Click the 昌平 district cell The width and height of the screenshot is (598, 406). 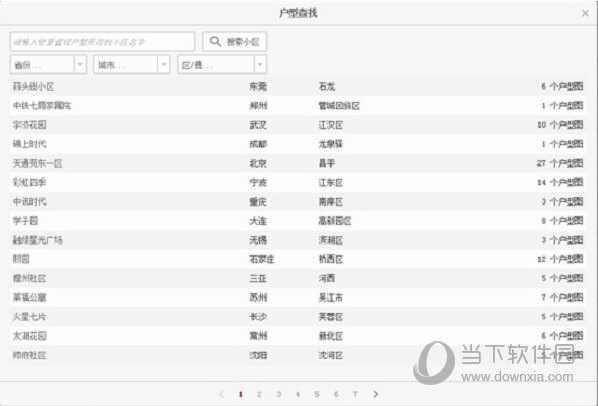coord(327,163)
